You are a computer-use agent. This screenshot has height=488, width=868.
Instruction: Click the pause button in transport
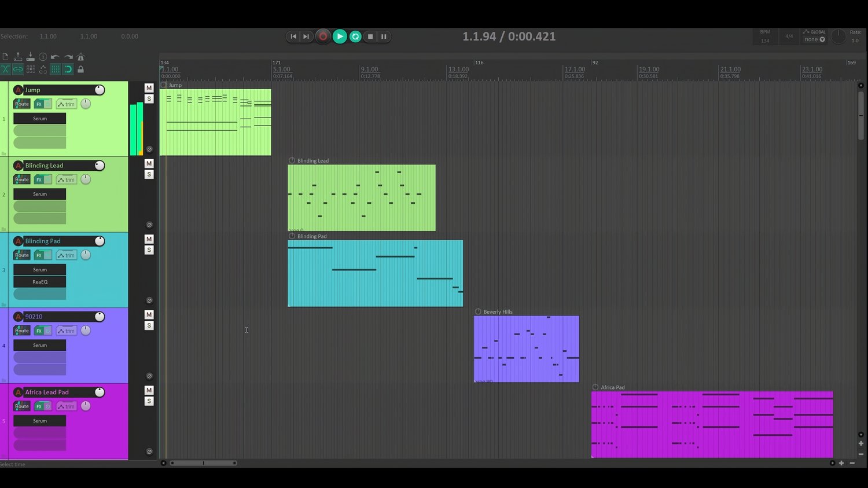[x=384, y=36]
